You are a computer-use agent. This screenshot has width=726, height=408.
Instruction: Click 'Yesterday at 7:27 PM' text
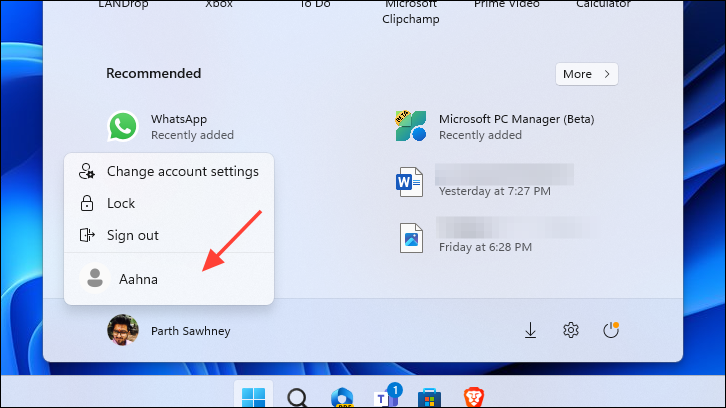pyautogui.click(x=495, y=191)
